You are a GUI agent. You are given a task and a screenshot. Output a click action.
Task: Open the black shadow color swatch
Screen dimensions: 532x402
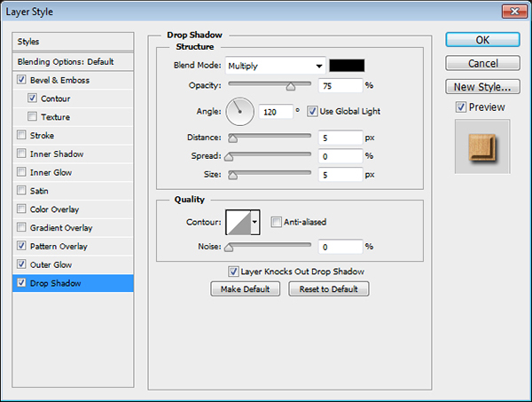click(347, 66)
